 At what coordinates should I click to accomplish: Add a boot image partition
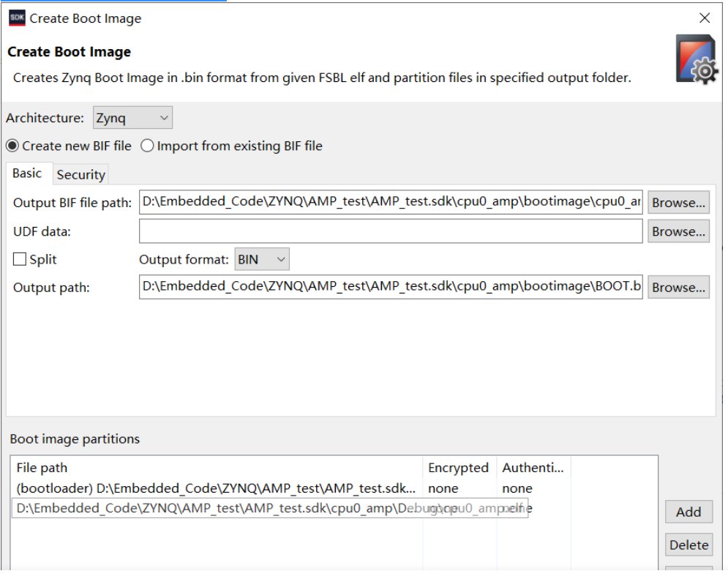[688, 512]
